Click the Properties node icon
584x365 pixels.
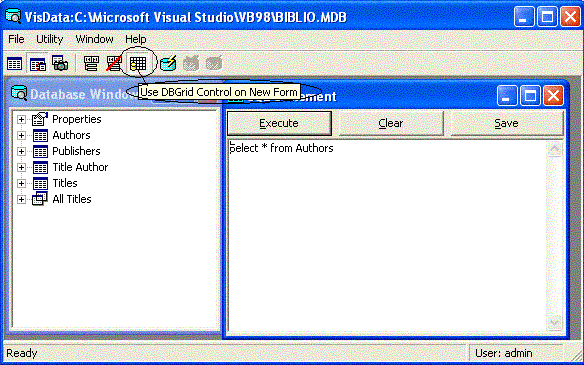(40, 119)
